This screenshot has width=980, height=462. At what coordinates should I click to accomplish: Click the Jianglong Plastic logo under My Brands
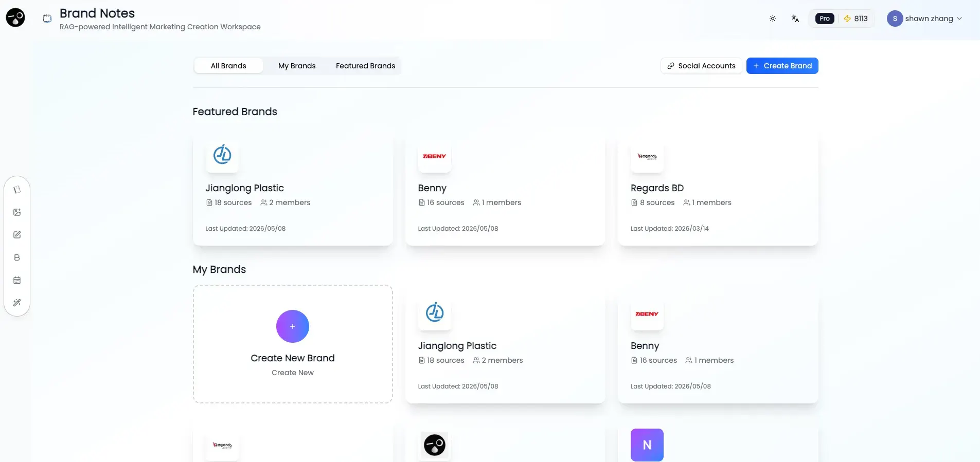pyautogui.click(x=435, y=313)
